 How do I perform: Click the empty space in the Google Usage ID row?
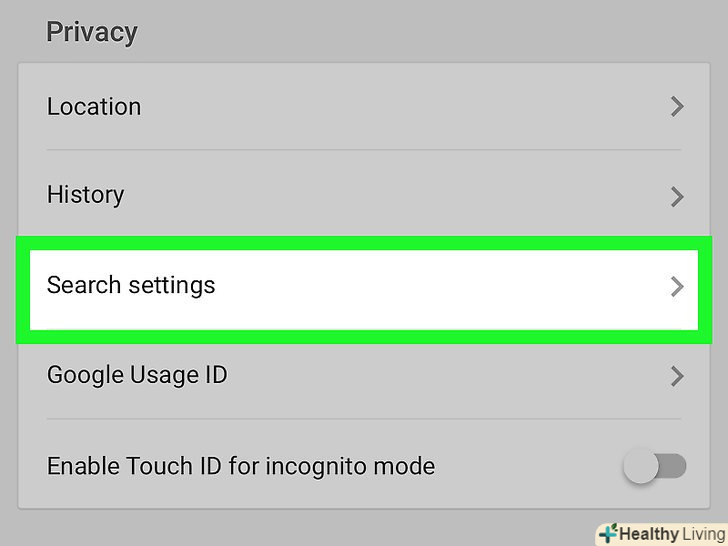(x=450, y=375)
